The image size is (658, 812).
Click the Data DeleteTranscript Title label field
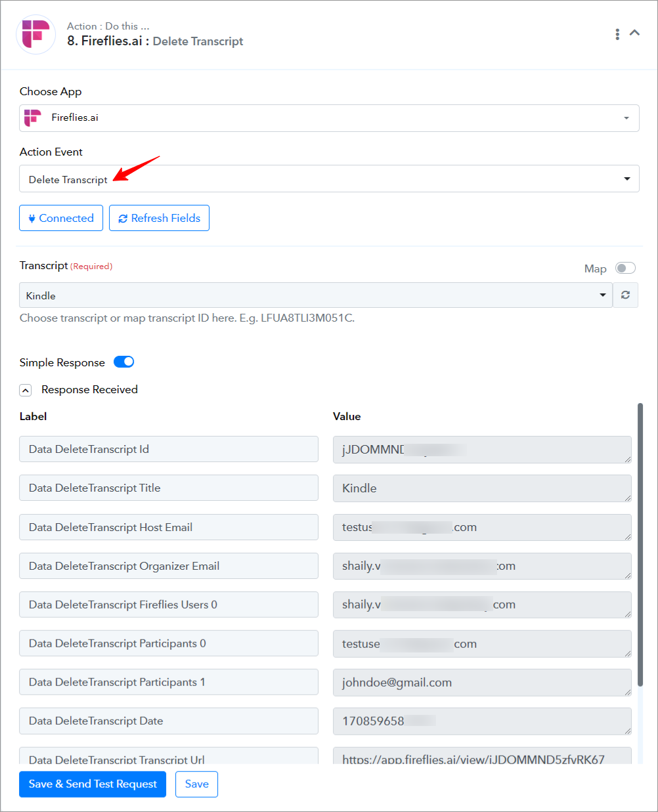(169, 488)
